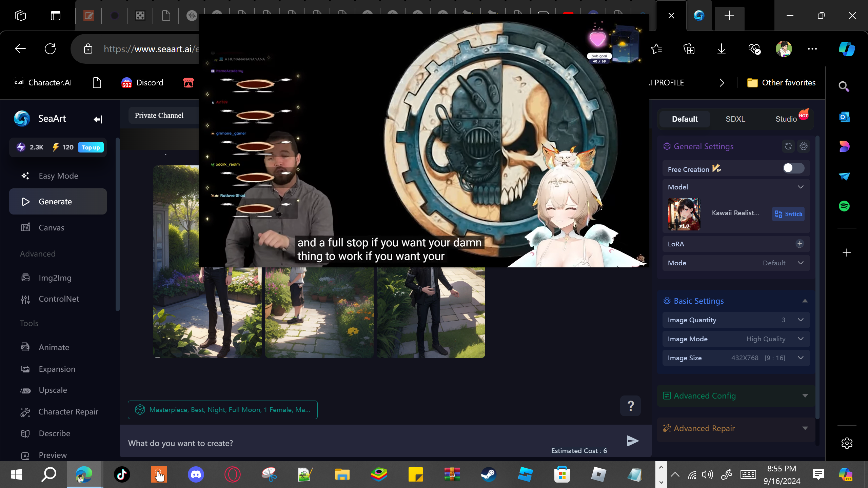868x488 pixels.
Task: Expand the Advanced Repair section
Action: click(x=805, y=428)
